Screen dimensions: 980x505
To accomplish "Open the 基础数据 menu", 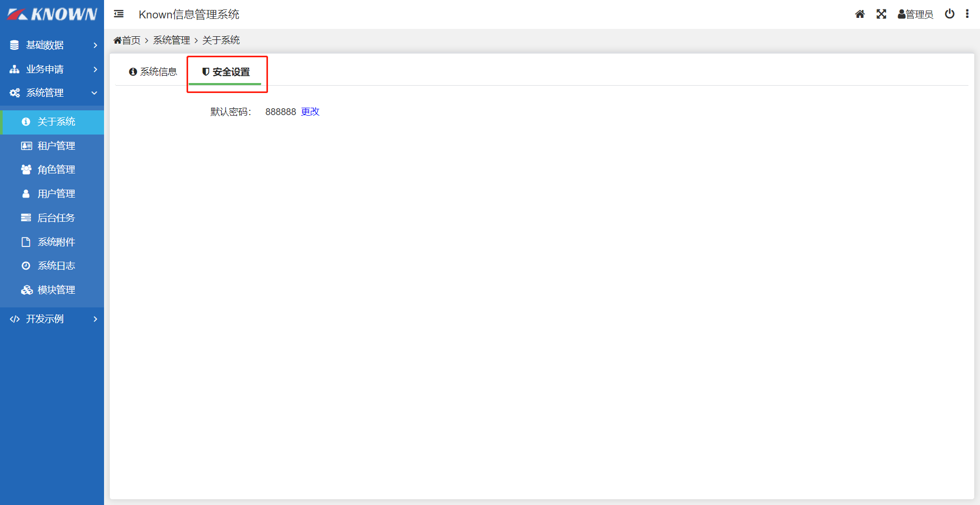I will pos(52,45).
